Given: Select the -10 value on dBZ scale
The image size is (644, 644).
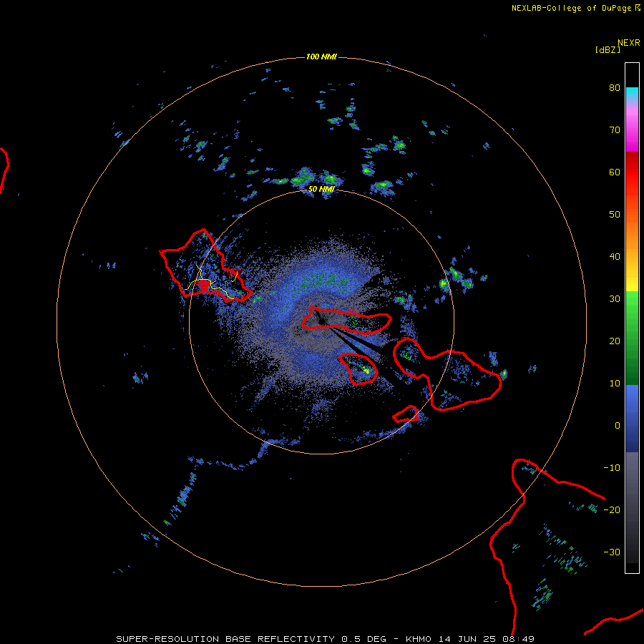Looking at the screenshot, I should (612, 468).
